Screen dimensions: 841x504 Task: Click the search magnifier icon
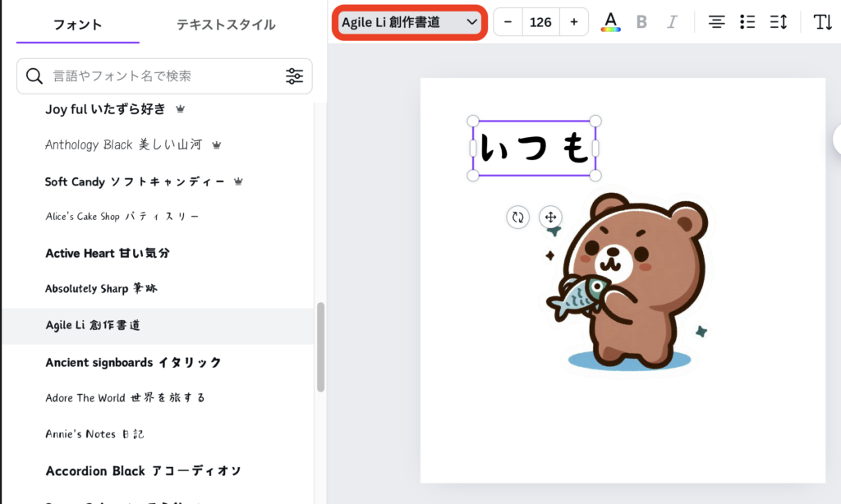[34, 76]
